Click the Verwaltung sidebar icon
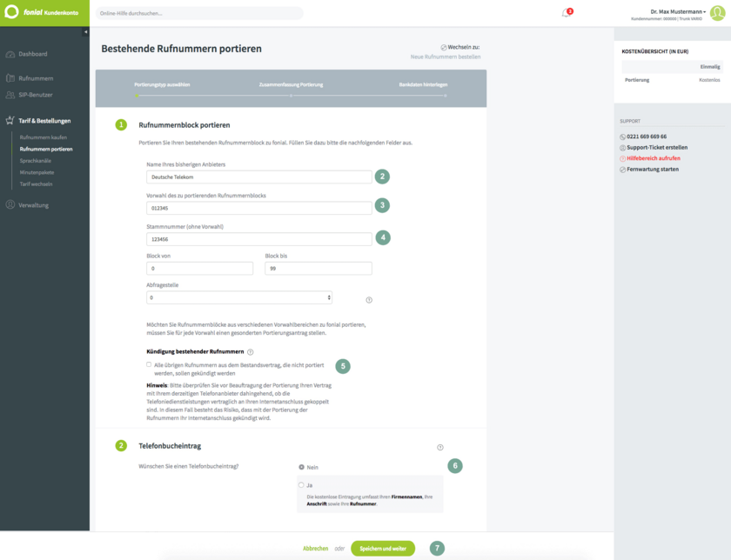Viewport: 731px width, 560px height. pyautogui.click(x=10, y=205)
